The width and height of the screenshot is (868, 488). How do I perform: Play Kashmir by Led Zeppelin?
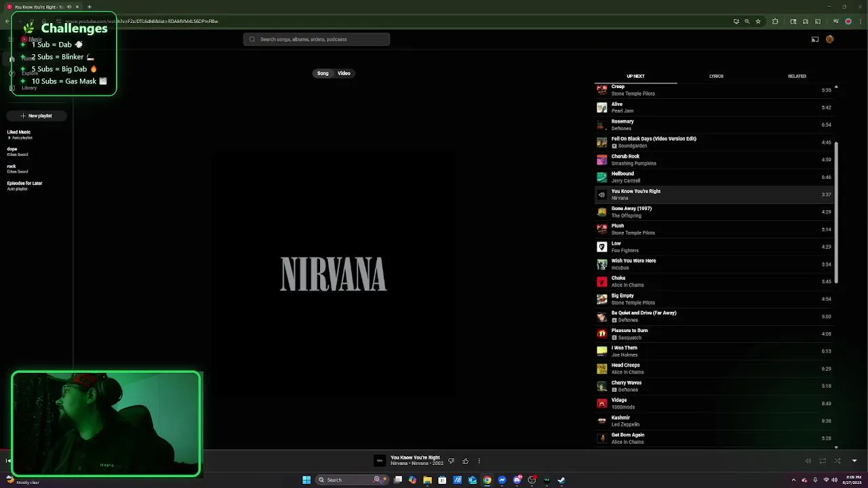pos(715,421)
